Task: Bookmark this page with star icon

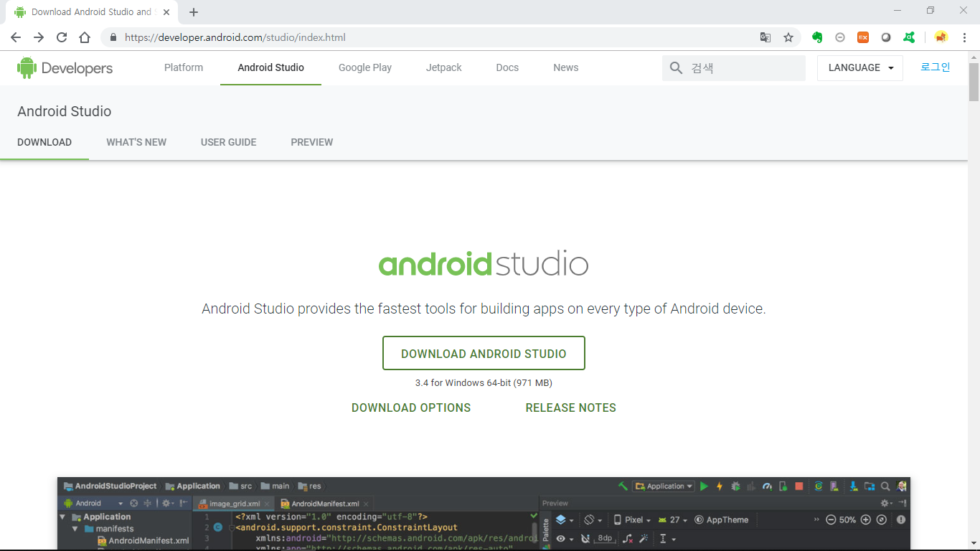Action: tap(788, 37)
